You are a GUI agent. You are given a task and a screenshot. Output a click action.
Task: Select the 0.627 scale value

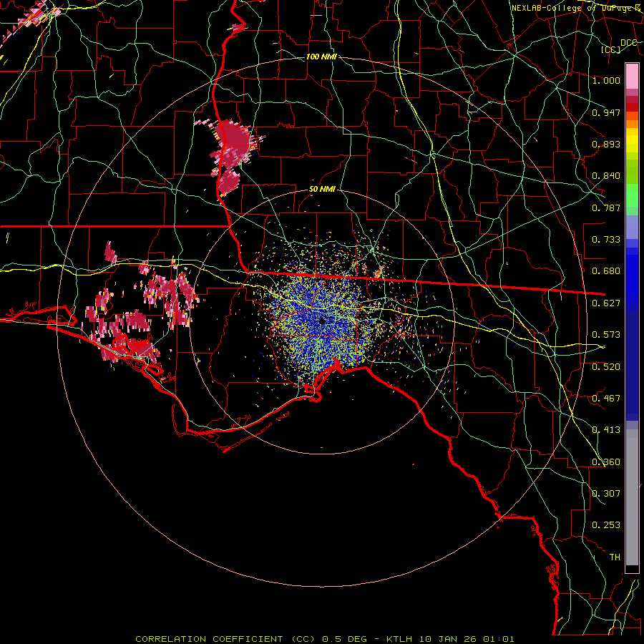[606, 303]
